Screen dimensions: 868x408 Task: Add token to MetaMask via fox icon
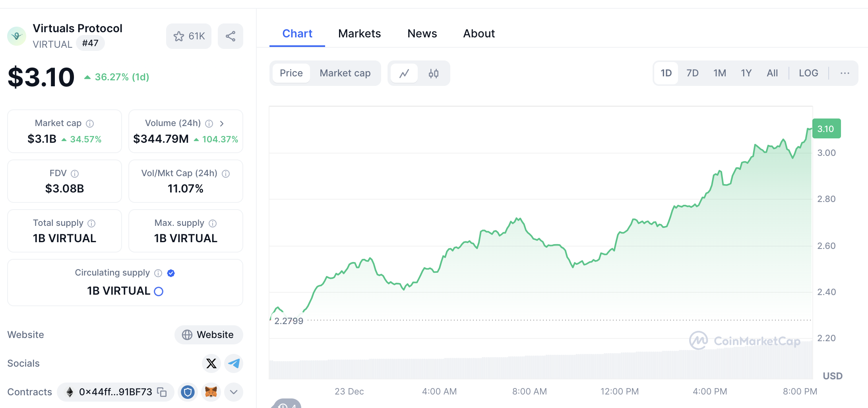[211, 392]
